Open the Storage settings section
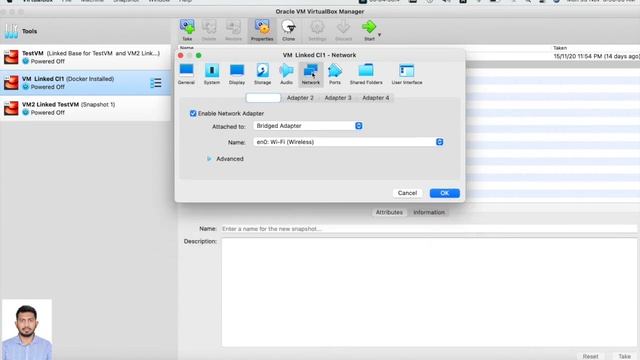This screenshot has width=640, height=360. (x=262, y=74)
